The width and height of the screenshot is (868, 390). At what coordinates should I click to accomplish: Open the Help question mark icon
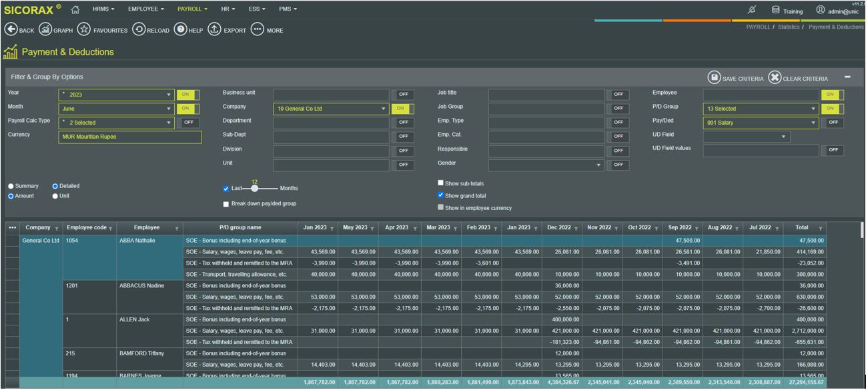(x=180, y=30)
